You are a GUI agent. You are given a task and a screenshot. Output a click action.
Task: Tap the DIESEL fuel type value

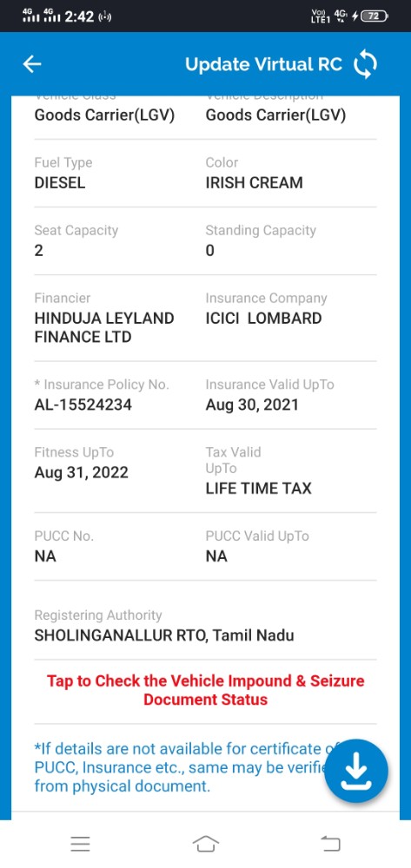coord(60,183)
